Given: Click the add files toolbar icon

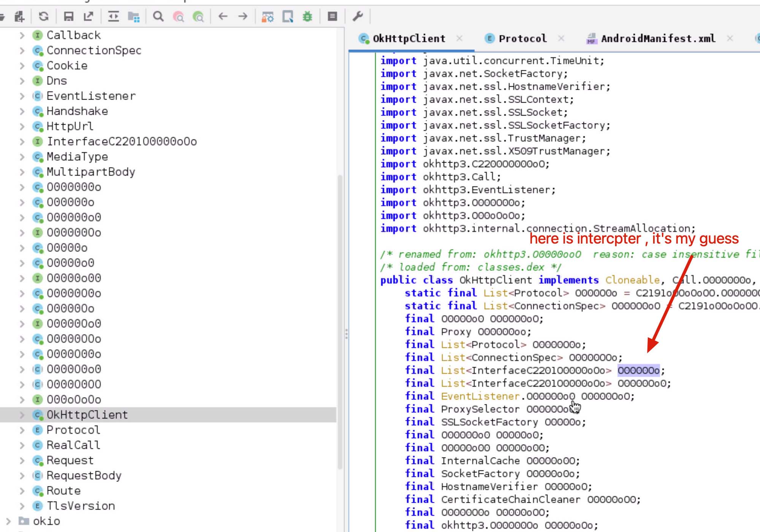Looking at the screenshot, I should point(19,16).
